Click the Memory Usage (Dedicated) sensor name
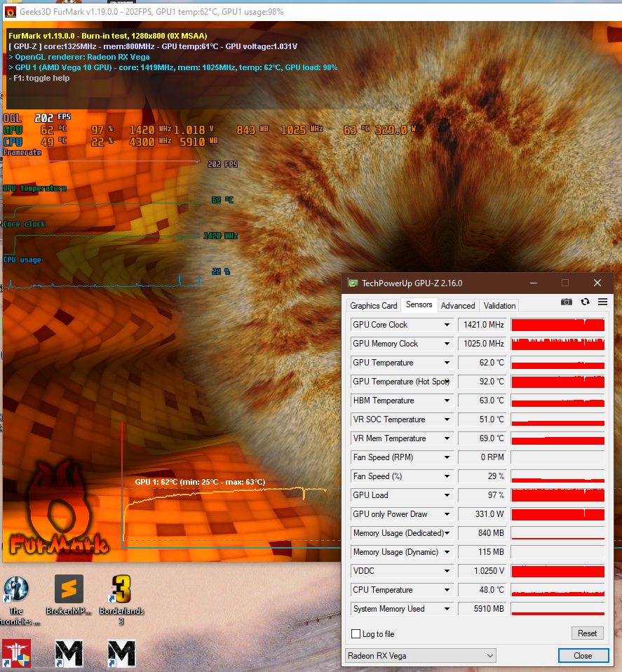 coord(398,532)
